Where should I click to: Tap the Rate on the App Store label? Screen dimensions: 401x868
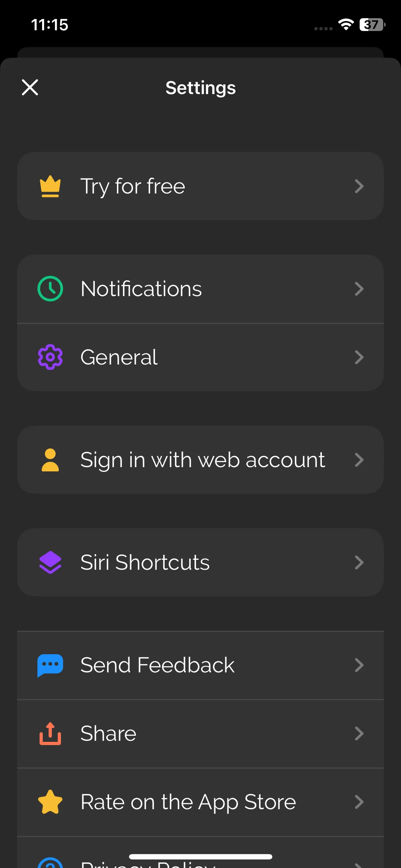[x=188, y=802]
